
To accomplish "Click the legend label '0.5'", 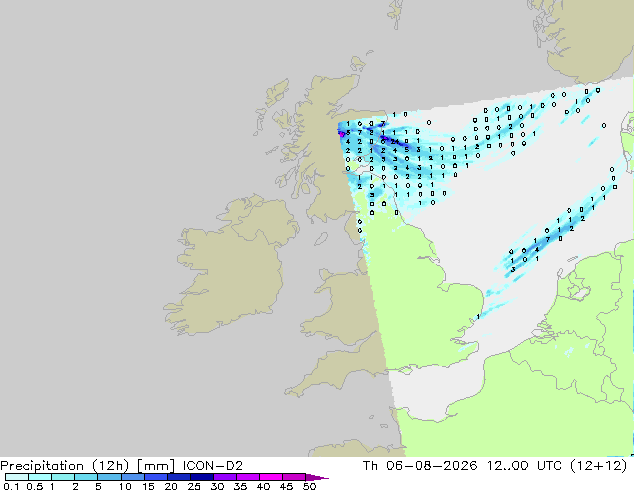I will (34, 486).
